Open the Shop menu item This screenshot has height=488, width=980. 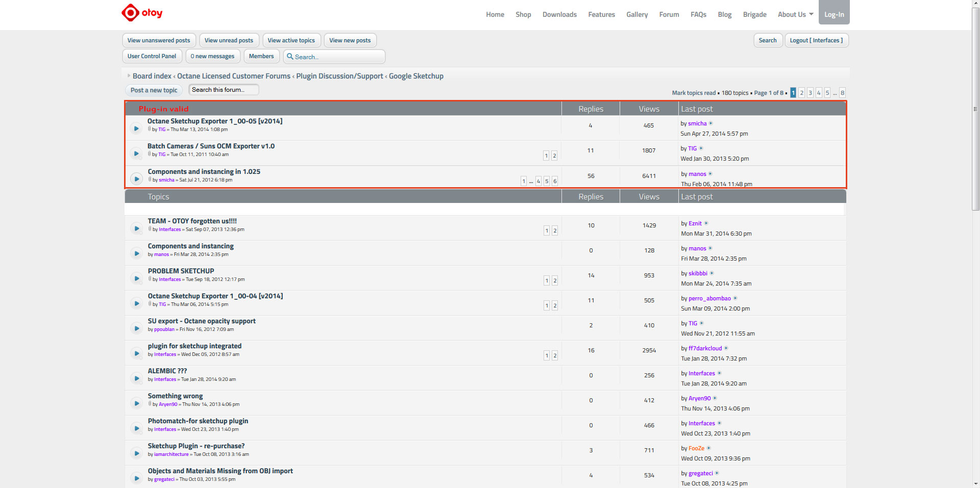coord(523,14)
